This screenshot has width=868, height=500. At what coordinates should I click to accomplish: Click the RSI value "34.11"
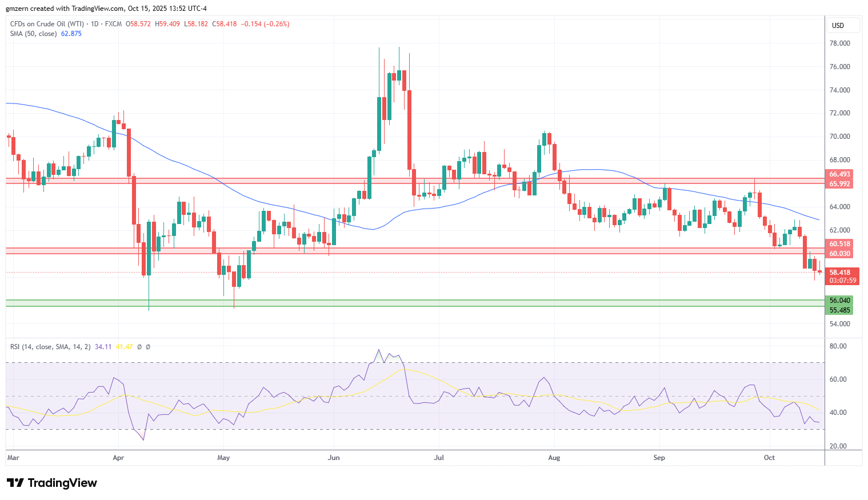tap(103, 347)
